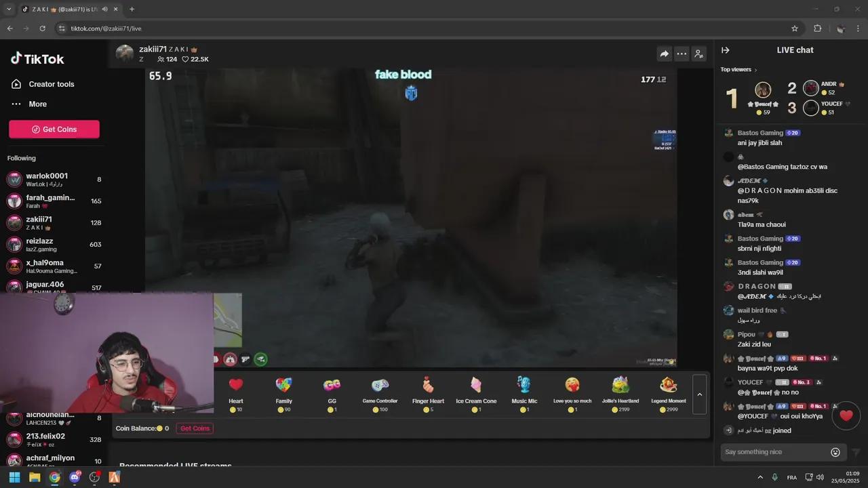
Task: Open warlok0001 in Following list
Action: click(54, 180)
